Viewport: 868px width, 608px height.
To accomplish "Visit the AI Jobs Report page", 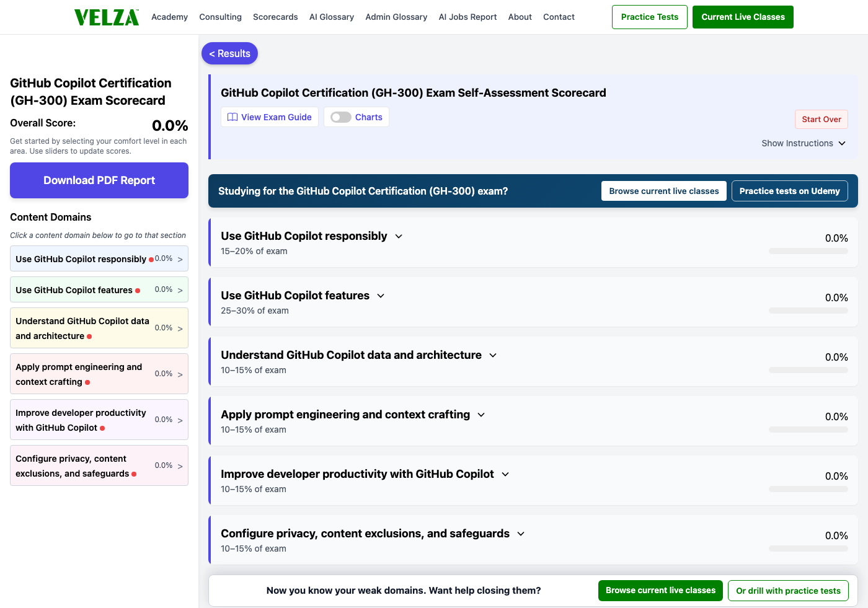I will pos(467,17).
